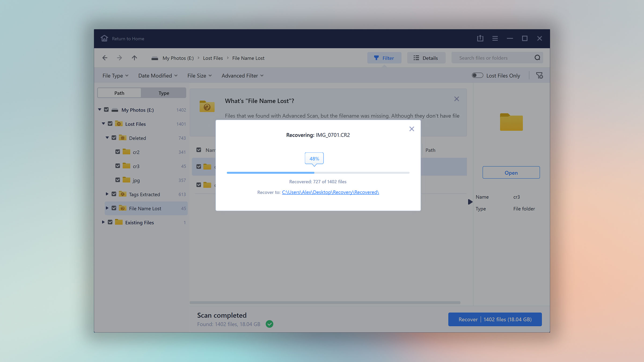The image size is (644, 362).
Task: Open the Advanced Filter dropdown
Action: [242, 76]
